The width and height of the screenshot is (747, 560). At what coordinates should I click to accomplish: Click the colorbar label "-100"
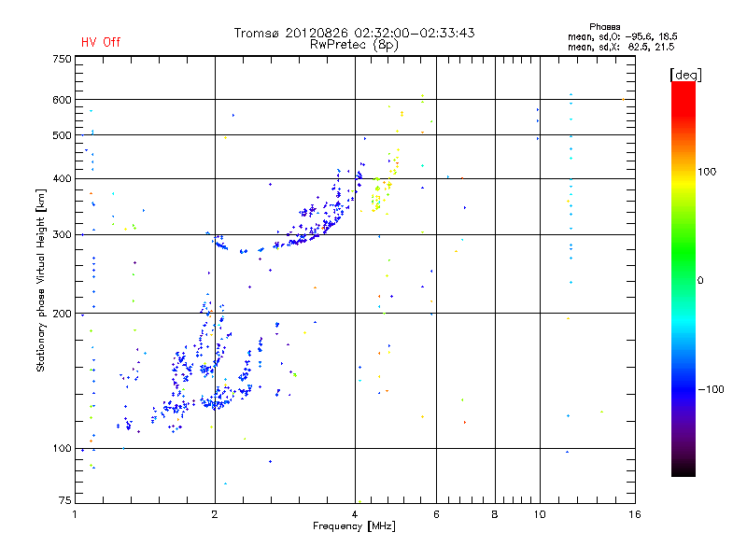pos(711,389)
